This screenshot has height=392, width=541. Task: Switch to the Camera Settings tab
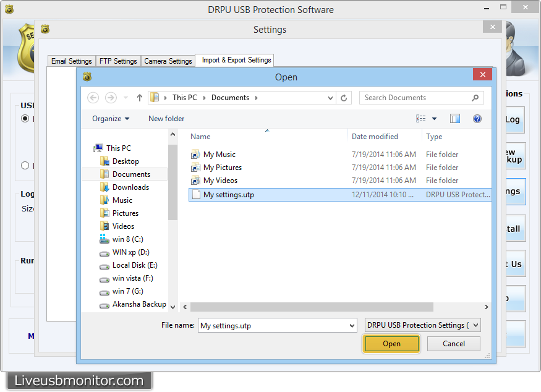pyautogui.click(x=168, y=61)
